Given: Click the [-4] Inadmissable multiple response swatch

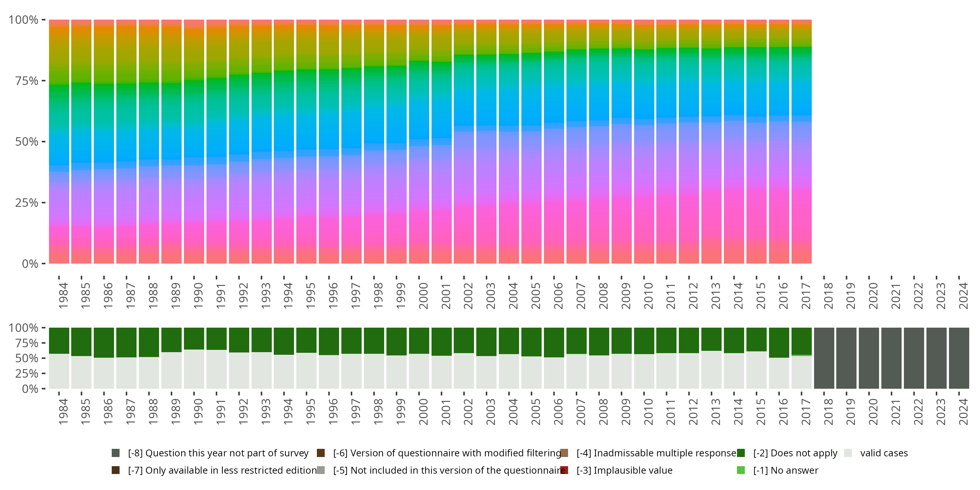Looking at the screenshot, I should pos(564,453).
